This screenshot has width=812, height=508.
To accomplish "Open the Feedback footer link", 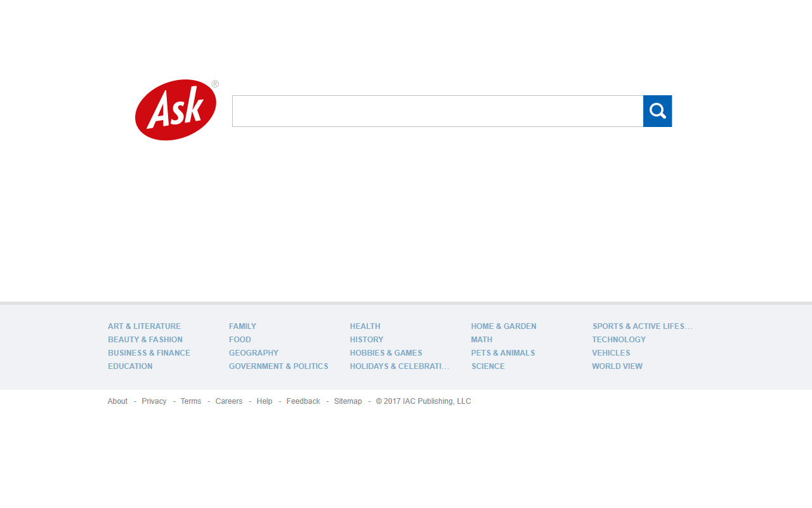I will 303,401.
